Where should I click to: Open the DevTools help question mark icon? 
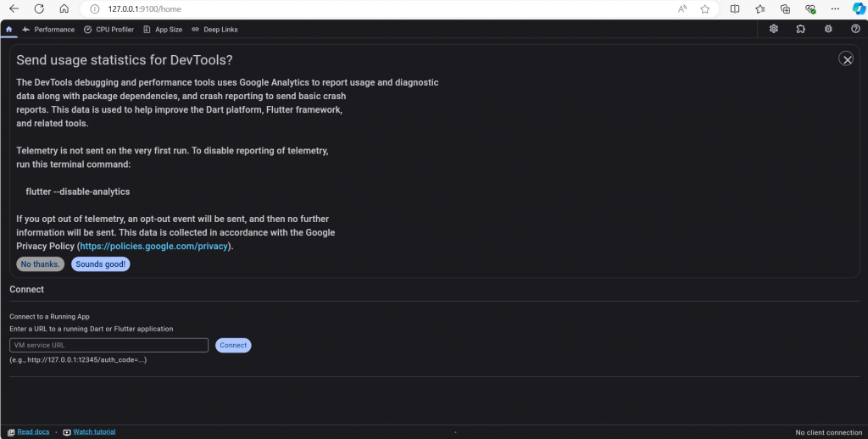tap(855, 29)
